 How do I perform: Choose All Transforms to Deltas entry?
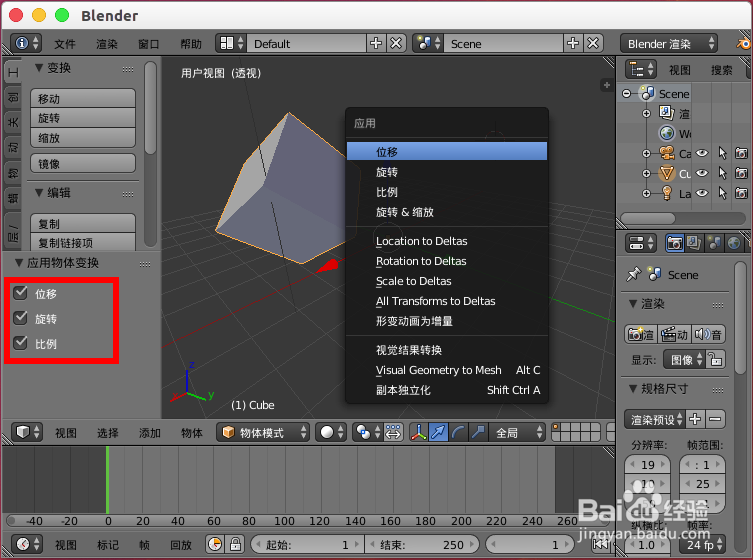pos(447,301)
